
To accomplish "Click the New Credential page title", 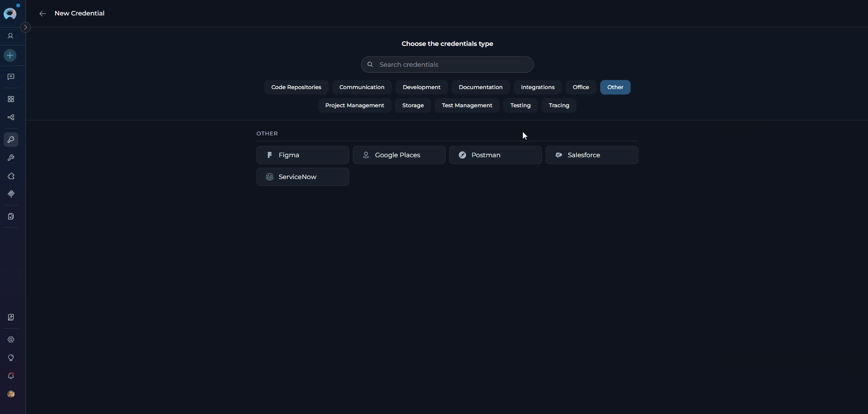I will pyautogui.click(x=80, y=13).
